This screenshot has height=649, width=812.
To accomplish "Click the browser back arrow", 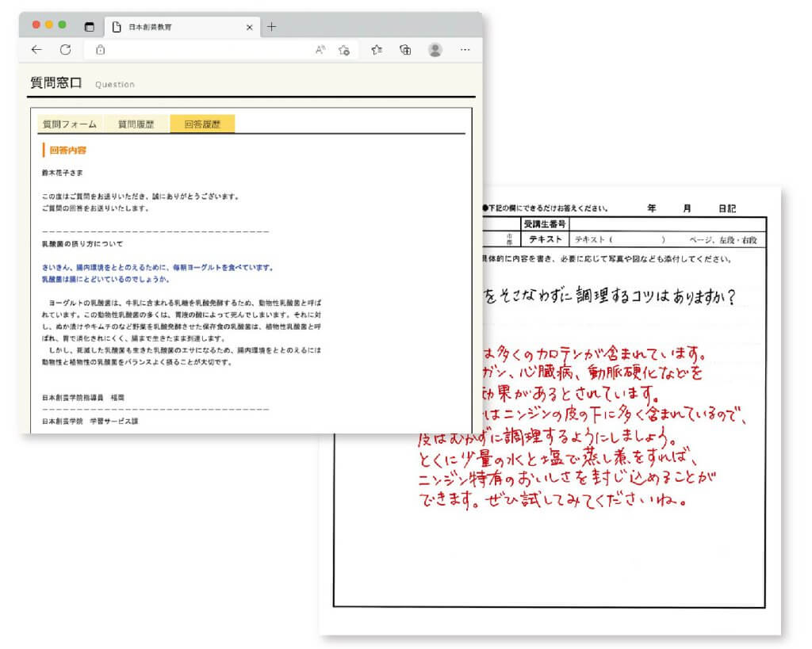I will pyautogui.click(x=36, y=50).
